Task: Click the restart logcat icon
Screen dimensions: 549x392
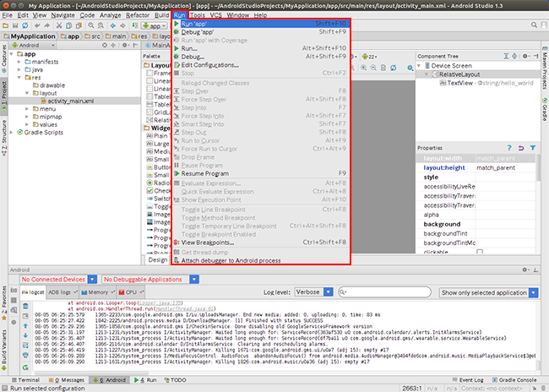Action: tap(25, 367)
